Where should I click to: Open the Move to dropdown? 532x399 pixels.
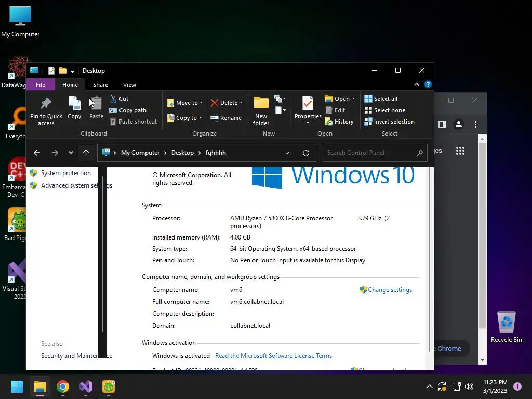[x=185, y=103]
